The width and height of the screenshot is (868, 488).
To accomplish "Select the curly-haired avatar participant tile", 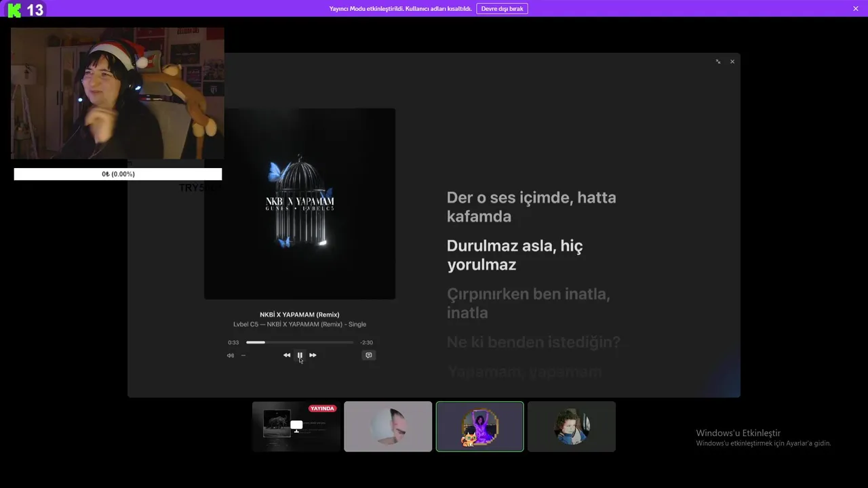I will [x=572, y=426].
